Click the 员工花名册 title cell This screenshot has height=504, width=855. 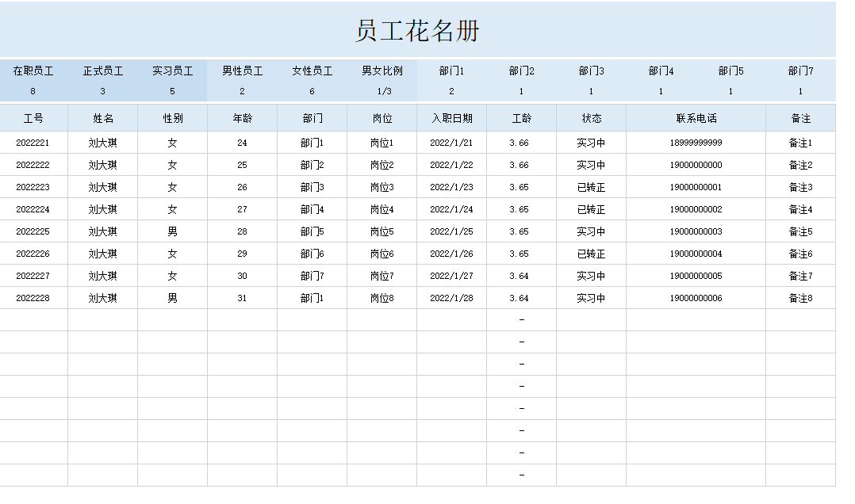(417, 31)
